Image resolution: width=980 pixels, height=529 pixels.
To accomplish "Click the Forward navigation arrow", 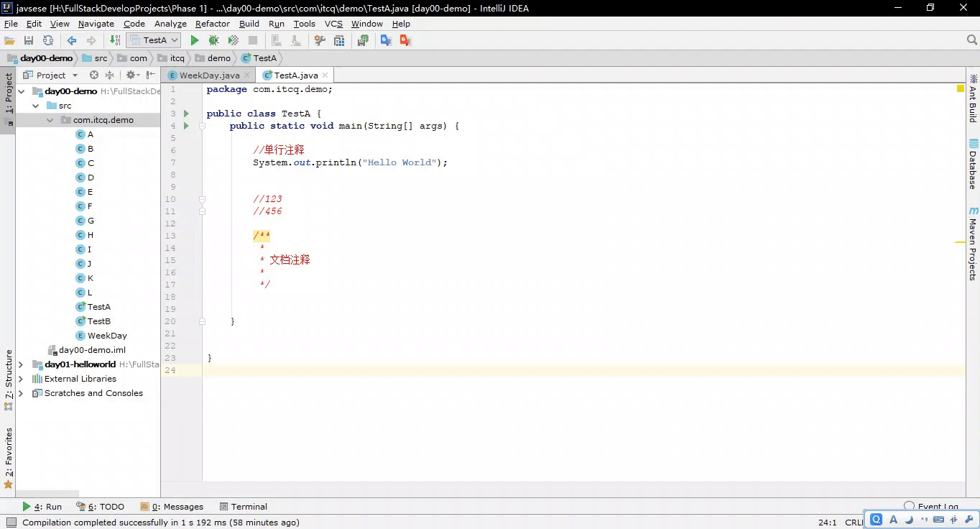I will click(91, 41).
